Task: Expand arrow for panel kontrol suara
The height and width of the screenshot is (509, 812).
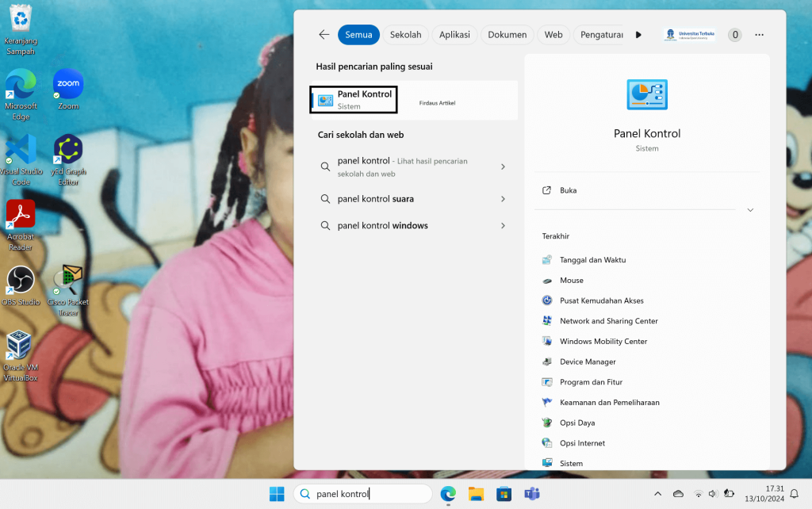Action: pyautogui.click(x=504, y=199)
